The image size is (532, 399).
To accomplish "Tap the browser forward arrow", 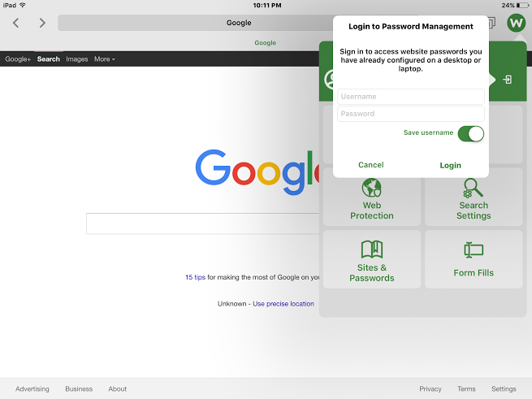I will pyautogui.click(x=41, y=23).
